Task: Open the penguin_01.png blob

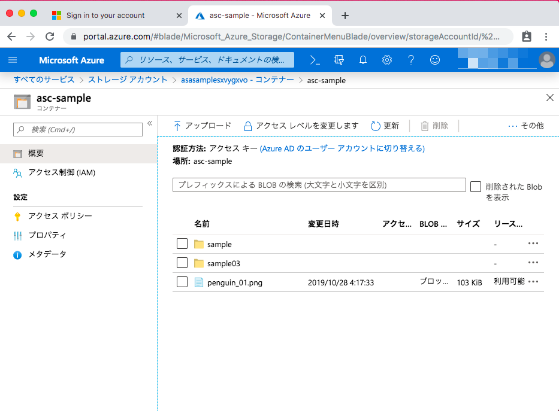Action: (235, 283)
